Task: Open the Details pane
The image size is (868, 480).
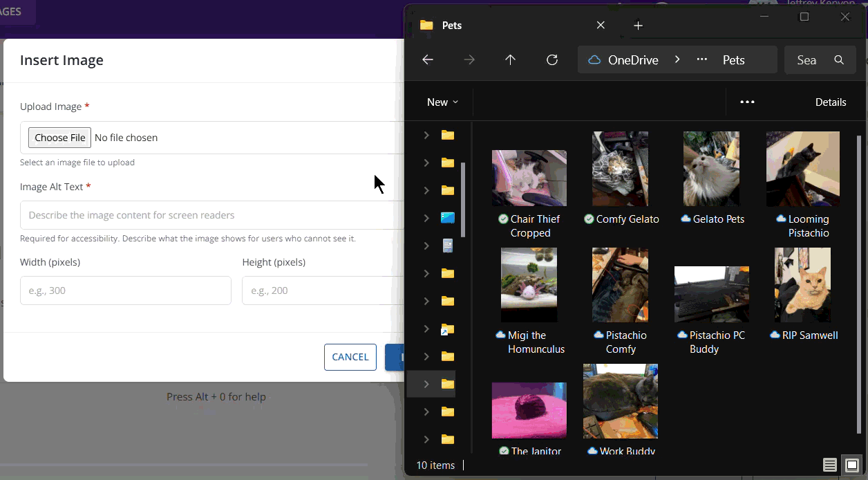Action: tap(830, 102)
